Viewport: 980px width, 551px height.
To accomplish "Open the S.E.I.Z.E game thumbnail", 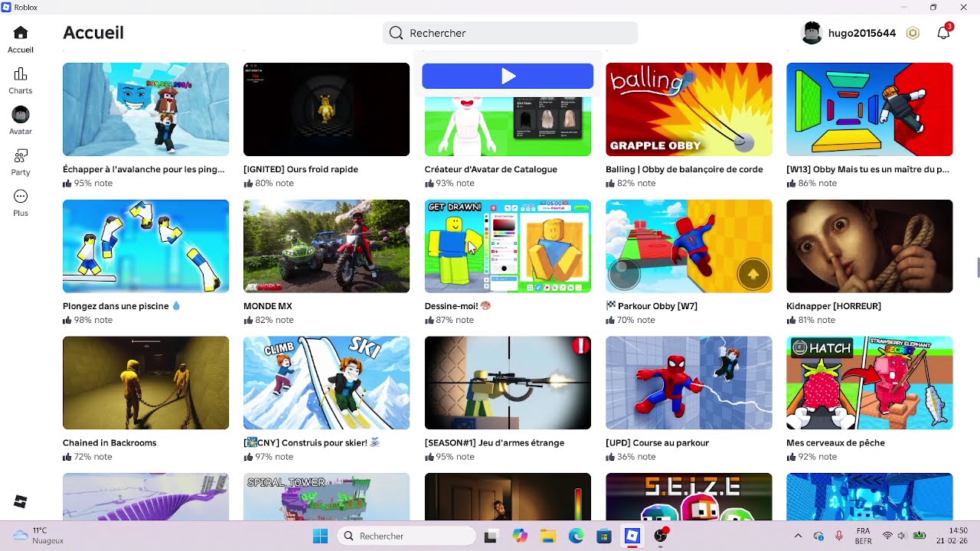I will [x=689, y=497].
